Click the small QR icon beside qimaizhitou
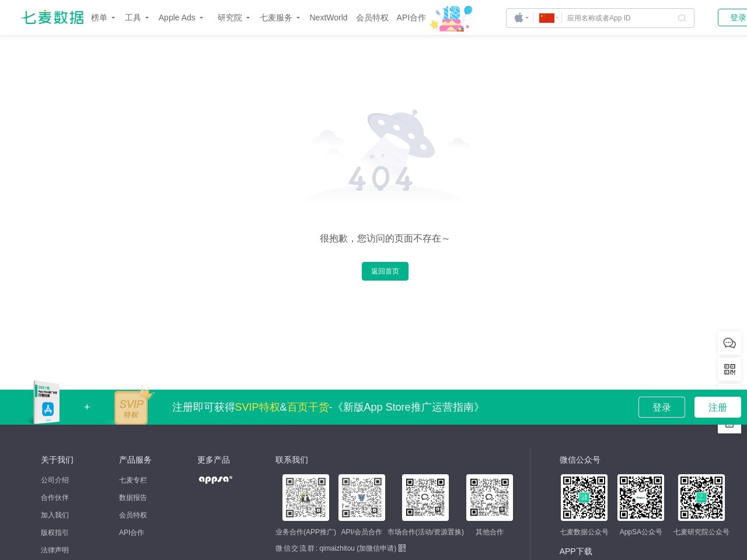The image size is (747, 560). click(x=402, y=548)
